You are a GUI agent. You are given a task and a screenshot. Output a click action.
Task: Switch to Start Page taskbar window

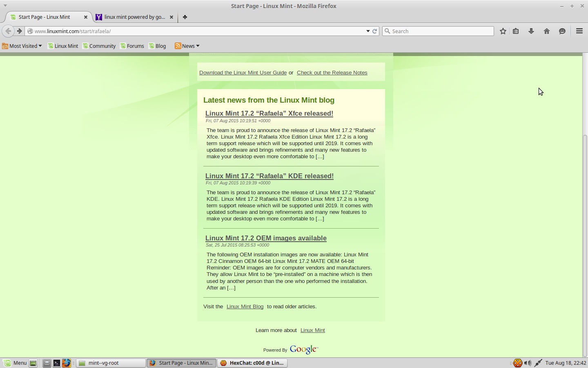click(181, 363)
